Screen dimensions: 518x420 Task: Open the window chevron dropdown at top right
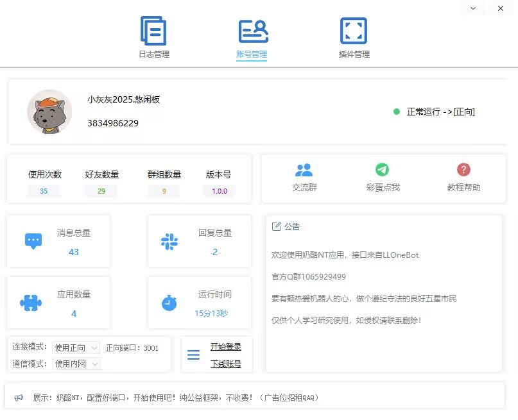472,8
